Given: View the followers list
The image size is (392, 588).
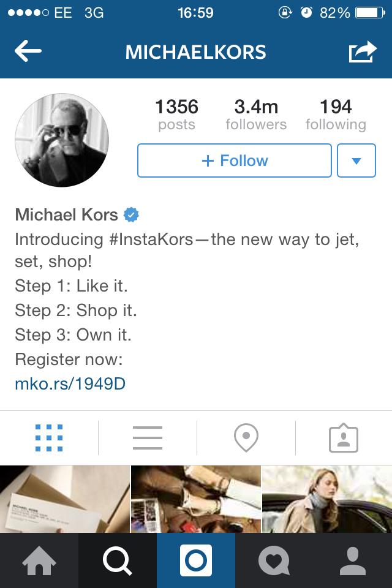Looking at the screenshot, I should 257,115.
